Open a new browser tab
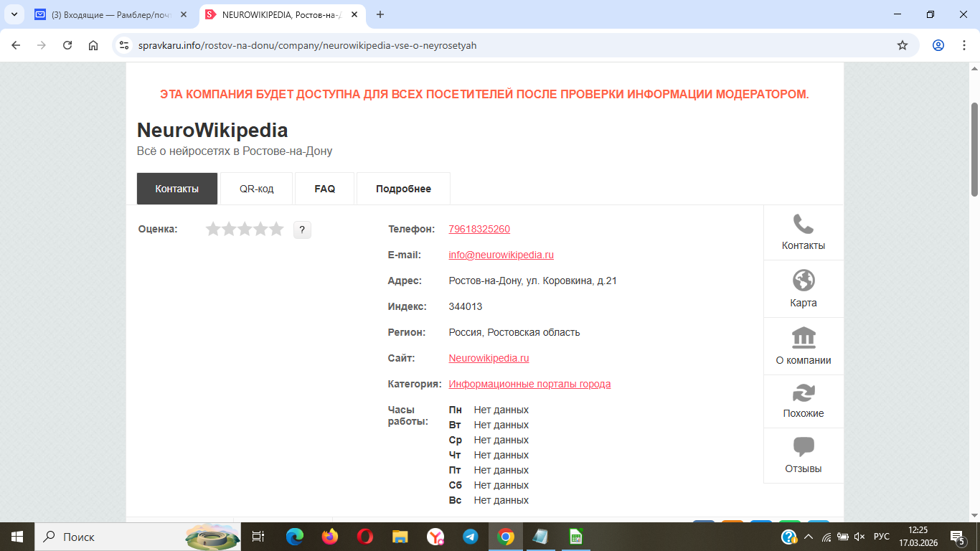 (x=380, y=14)
